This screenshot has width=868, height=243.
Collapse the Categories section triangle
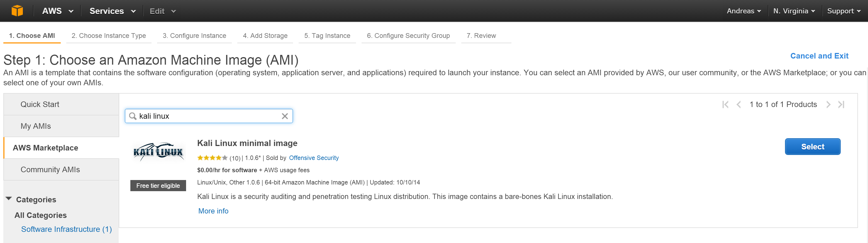click(x=9, y=199)
